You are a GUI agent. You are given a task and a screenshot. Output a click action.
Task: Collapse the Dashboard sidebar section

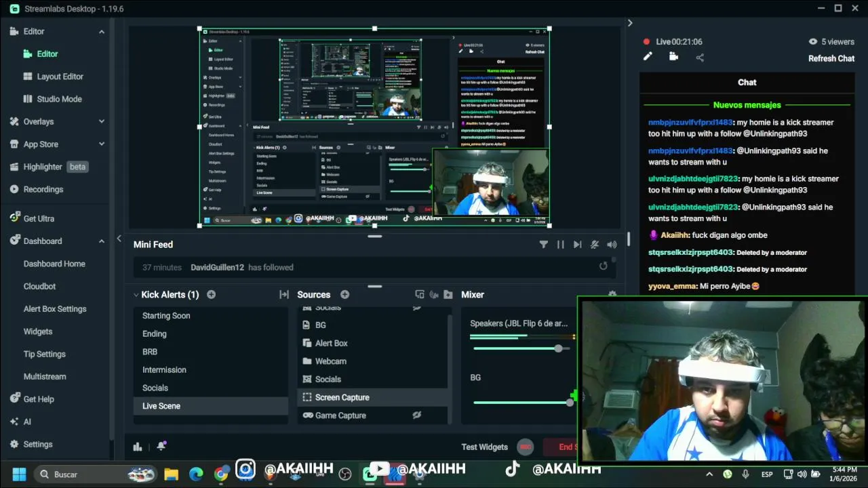[102, 241]
